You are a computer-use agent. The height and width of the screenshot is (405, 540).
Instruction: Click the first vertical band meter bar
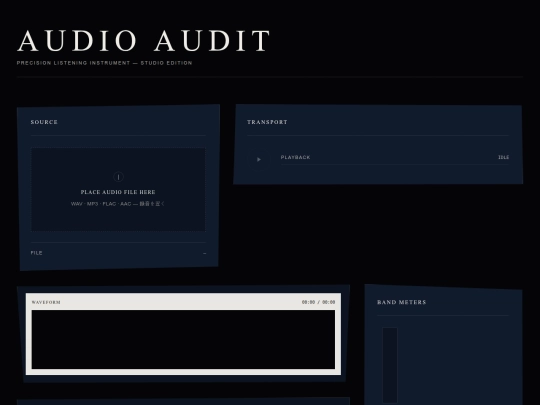(390, 365)
